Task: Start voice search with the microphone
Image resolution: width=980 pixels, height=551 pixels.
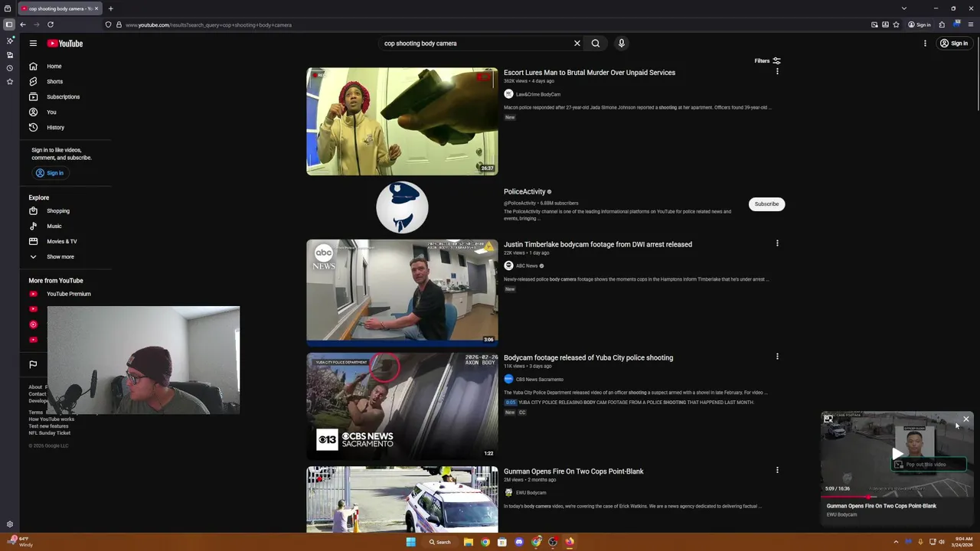Action: (x=622, y=44)
